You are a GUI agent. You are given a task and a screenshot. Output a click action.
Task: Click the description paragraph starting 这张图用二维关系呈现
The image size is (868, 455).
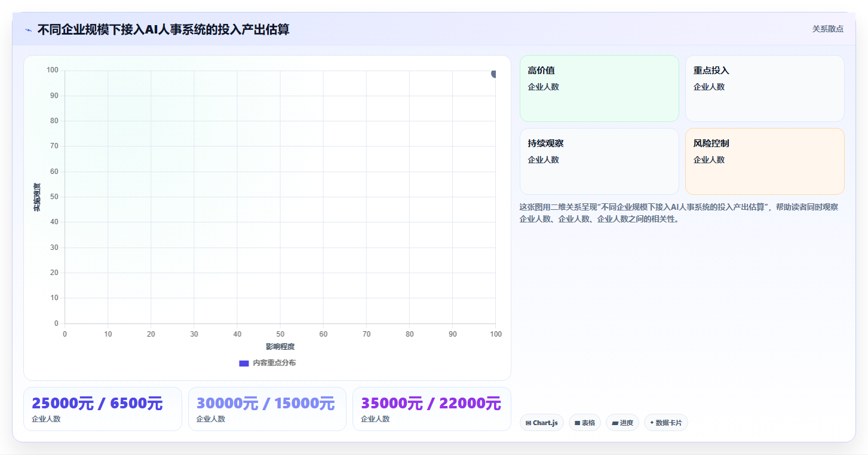click(x=679, y=213)
